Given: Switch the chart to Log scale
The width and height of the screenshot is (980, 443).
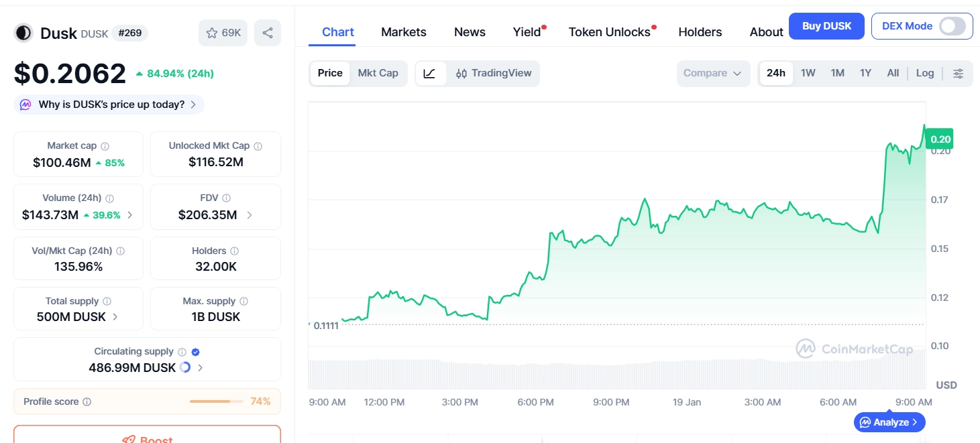Looking at the screenshot, I should click(925, 73).
